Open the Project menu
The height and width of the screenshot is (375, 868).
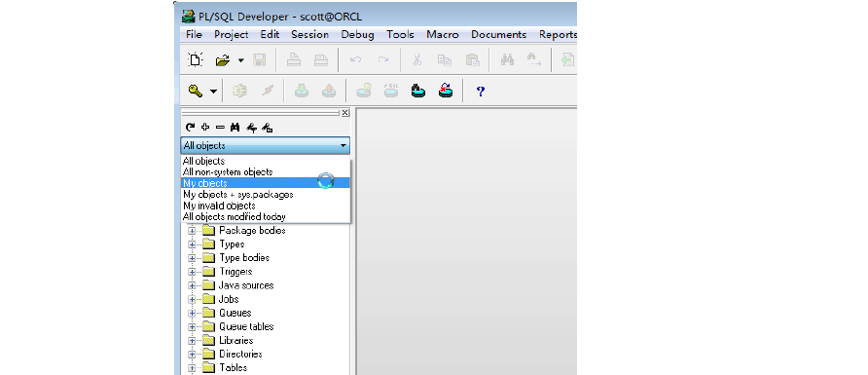click(232, 34)
